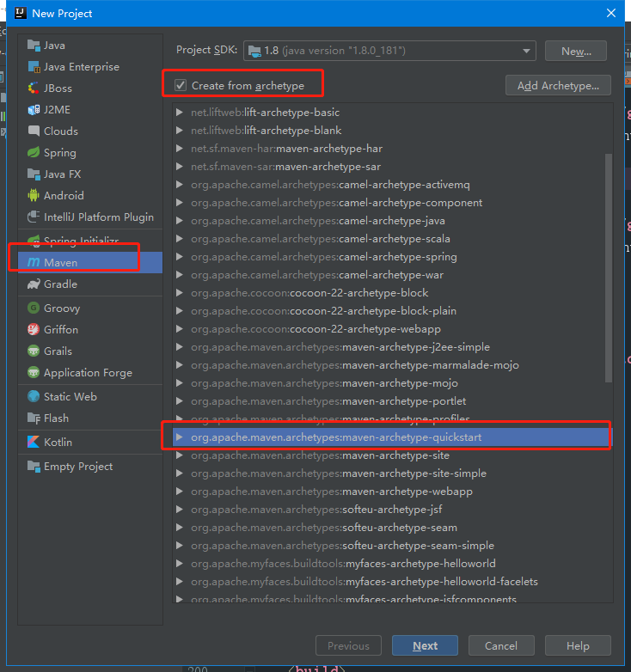Screen dimensions: 631x672
Task: Click the Cancel button
Action: (x=501, y=645)
